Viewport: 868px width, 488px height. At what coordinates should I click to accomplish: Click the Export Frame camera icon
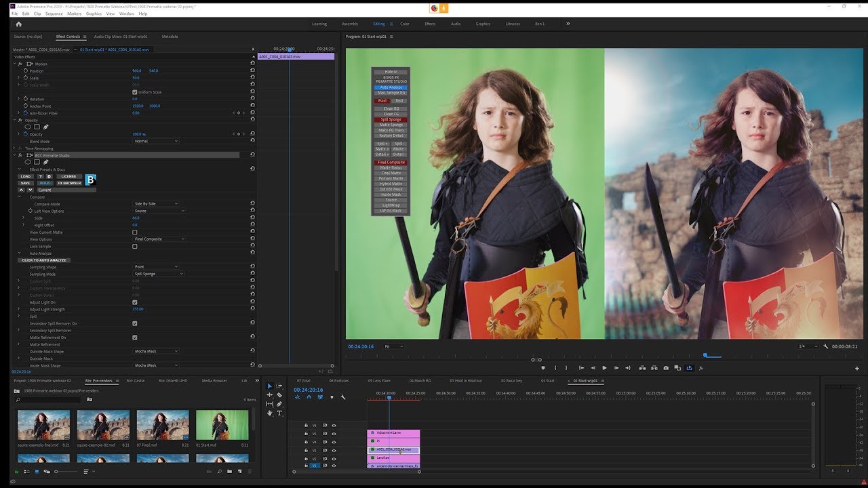(x=666, y=368)
